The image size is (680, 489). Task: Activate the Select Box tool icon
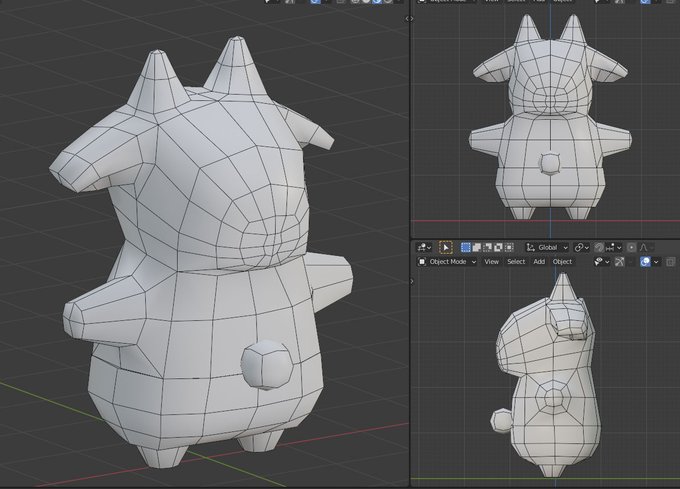445,248
